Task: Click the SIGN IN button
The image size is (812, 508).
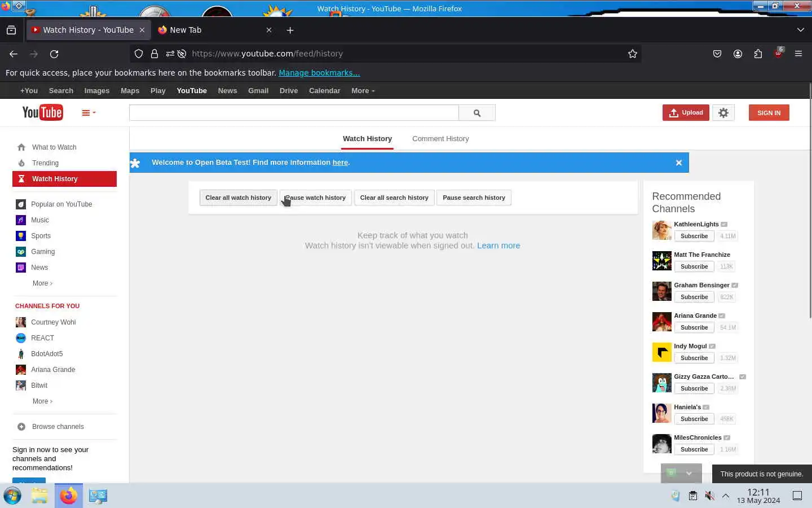Action: click(x=769, y=113)
